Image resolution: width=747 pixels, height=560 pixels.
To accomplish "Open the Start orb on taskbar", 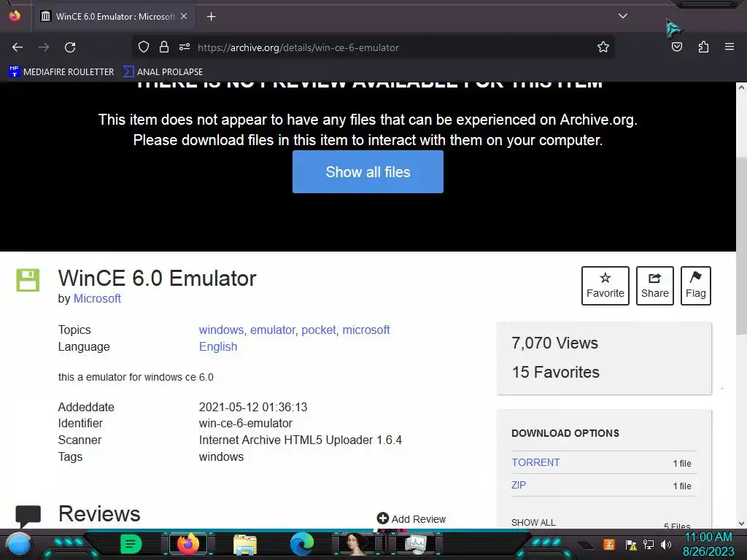I will pos(19,544).
